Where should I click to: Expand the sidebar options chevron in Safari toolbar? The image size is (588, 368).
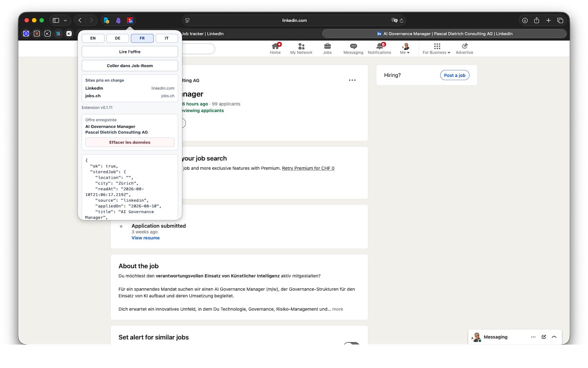65,20
